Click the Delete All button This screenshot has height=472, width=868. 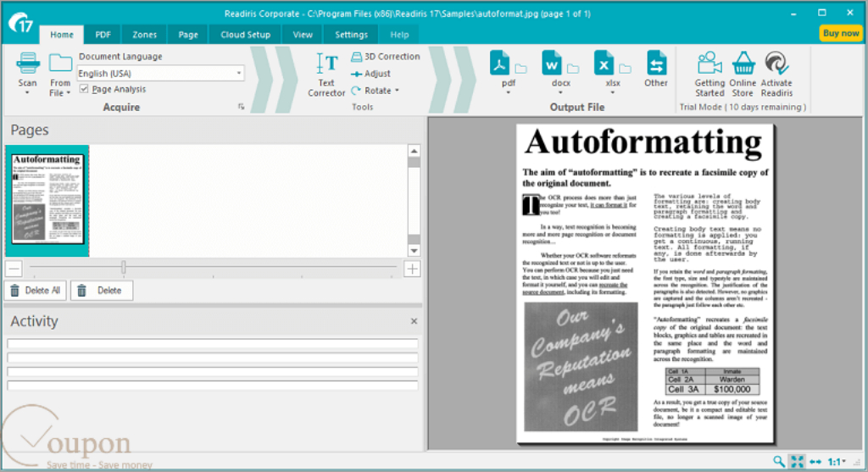[x=36, y=291]
